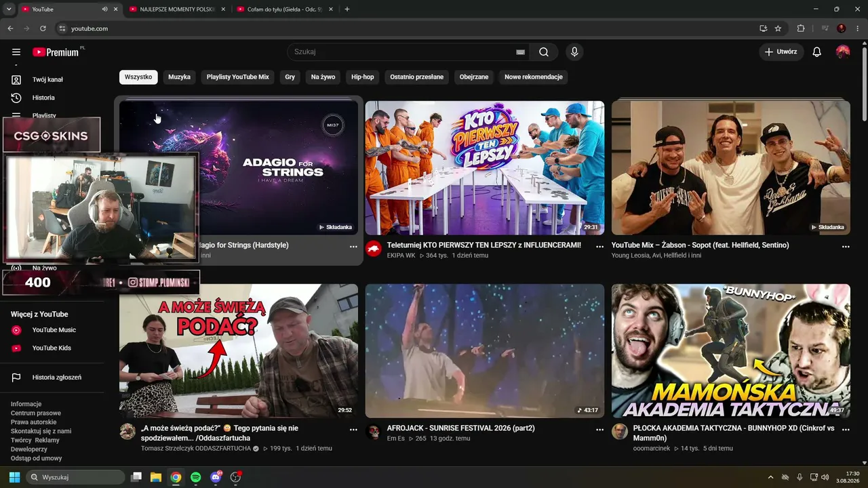The width and height of the screenshot is (868, 488).
Task: Close the Cofam do tyłu tab
Action: pyautogui.click(x=330, y=9)
